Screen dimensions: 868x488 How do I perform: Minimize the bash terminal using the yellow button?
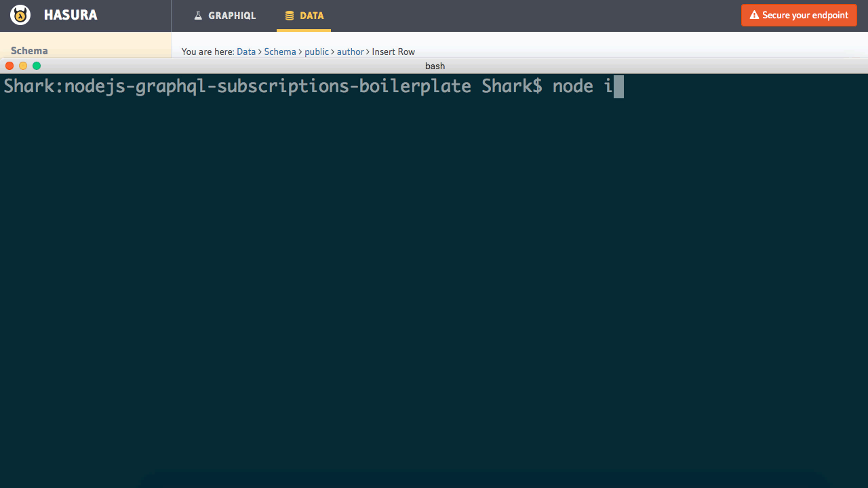click(x=23, y=66)
